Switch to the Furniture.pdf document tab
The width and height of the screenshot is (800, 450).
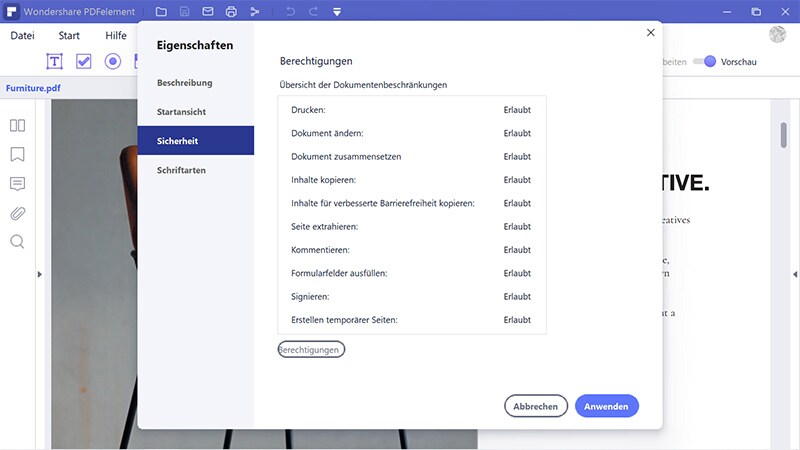[33, 88]
